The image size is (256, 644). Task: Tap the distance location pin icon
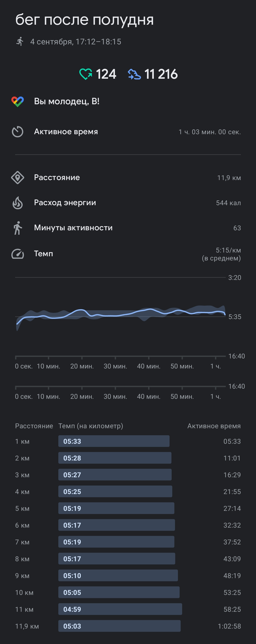[x=18, y=178]
